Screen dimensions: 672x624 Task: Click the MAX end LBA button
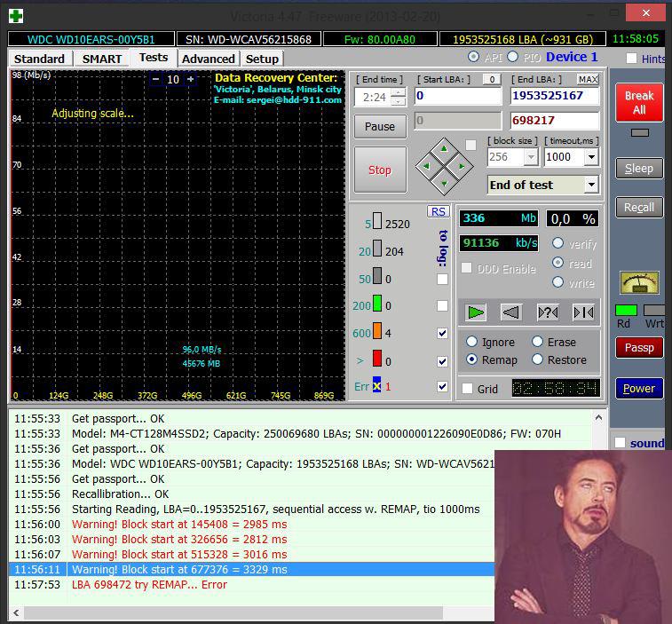pyautogui.click(x=588, y=79)
